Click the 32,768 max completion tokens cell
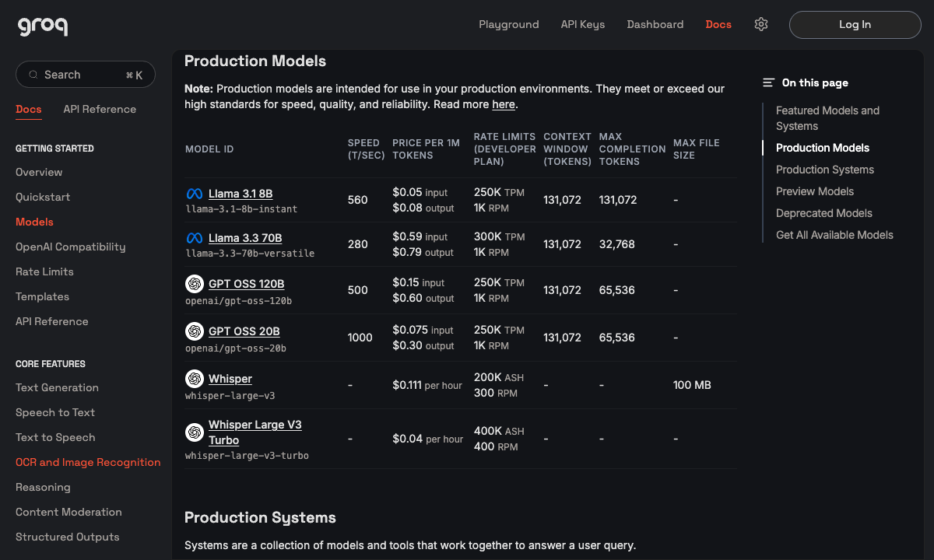Screen dimensions: 934x560 (x=617, y=244)
